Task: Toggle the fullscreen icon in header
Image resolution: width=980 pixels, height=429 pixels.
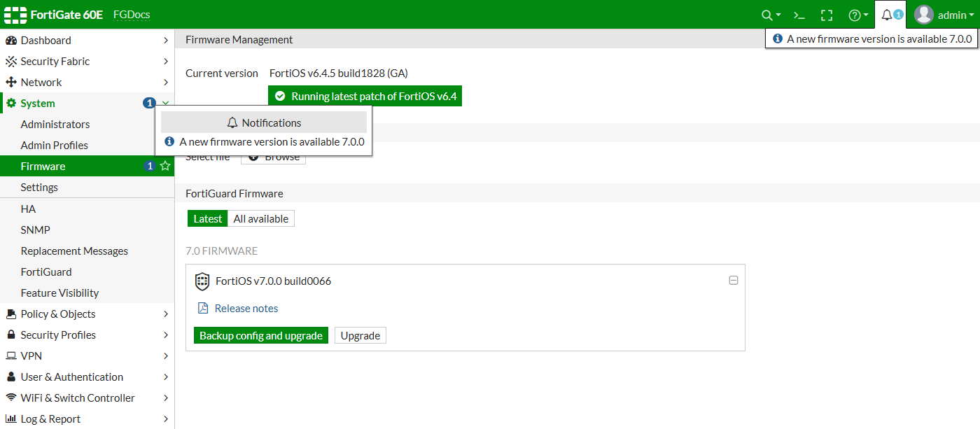Action: coord(827,15)
